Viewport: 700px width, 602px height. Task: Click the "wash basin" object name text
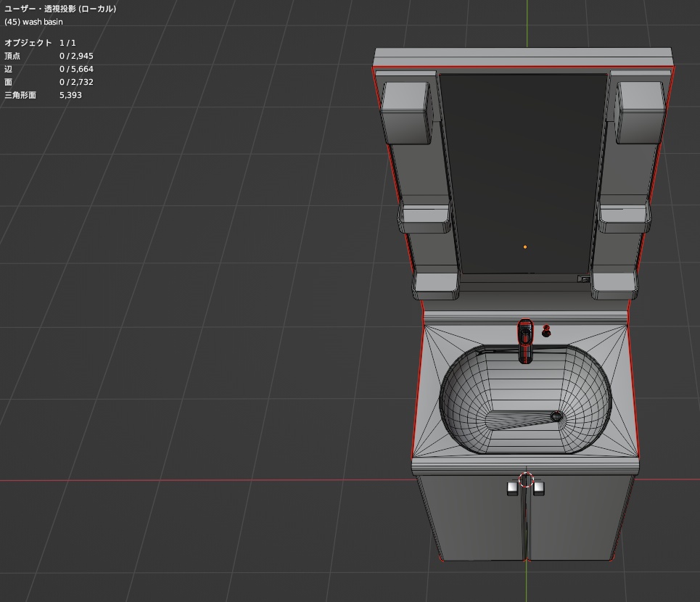pyautogui.click(x=43, y=22)
